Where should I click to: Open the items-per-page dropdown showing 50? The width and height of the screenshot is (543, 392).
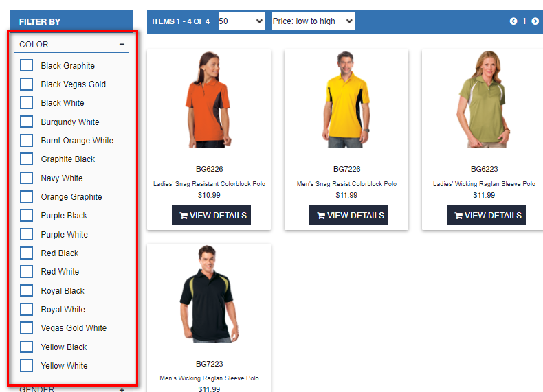pos(241,21)
